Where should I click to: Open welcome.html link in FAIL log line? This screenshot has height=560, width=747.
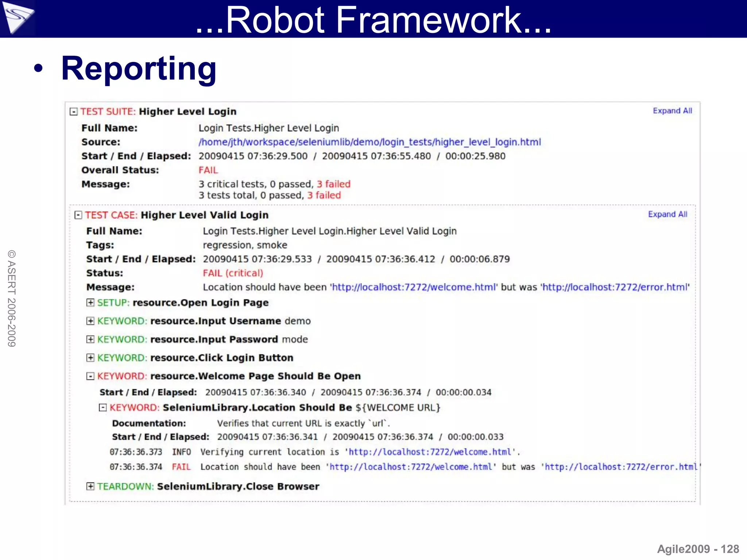pos(411,467)
